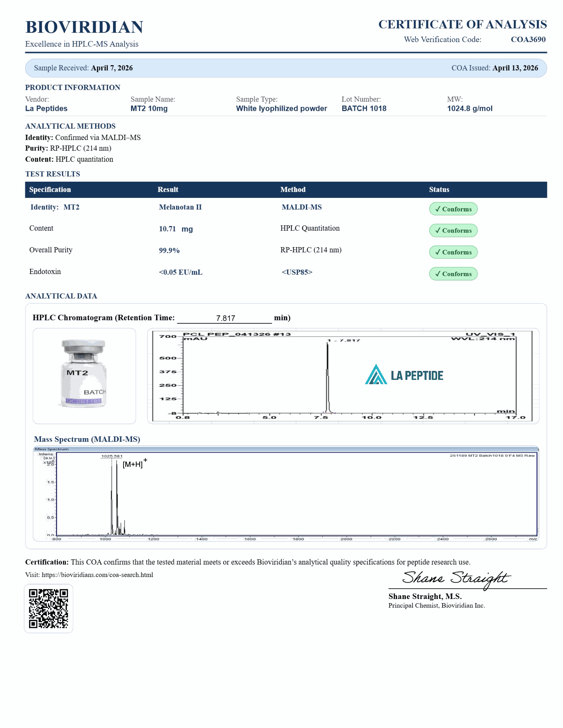Image resolution: width=563 pixels, height=728 pixels.
Task: Click the CERTIFICATE OF ANALYSIS title
Action: [x=462, y=24]
